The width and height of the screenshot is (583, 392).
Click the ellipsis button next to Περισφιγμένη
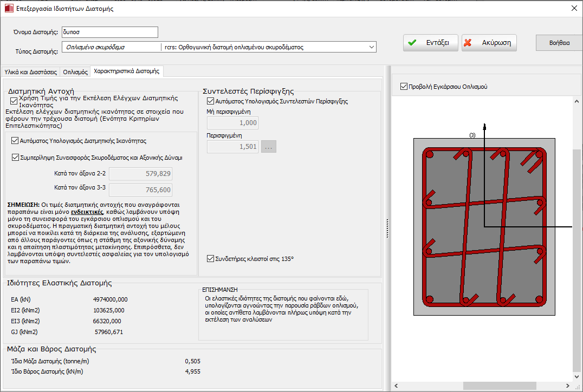point(269,146)
